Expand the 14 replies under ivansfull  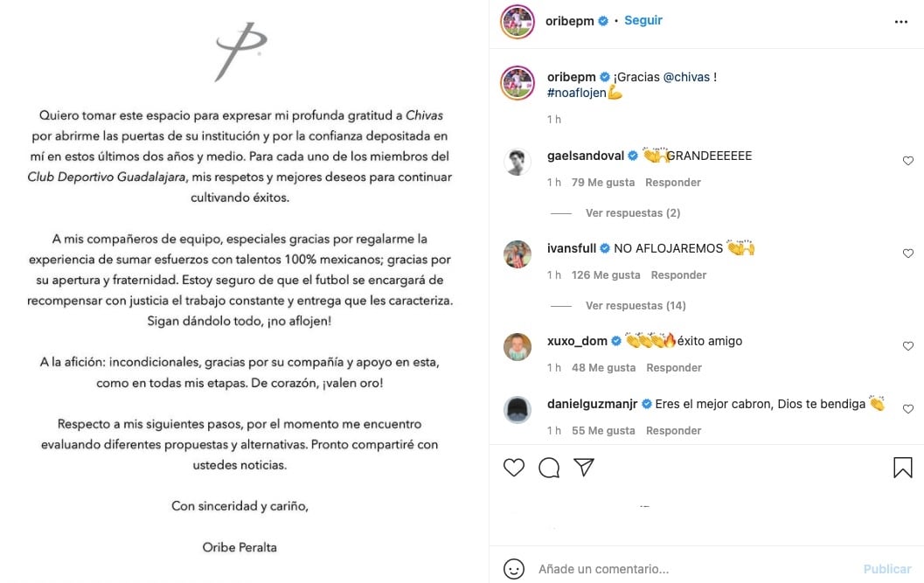click(x=636, y=306)
